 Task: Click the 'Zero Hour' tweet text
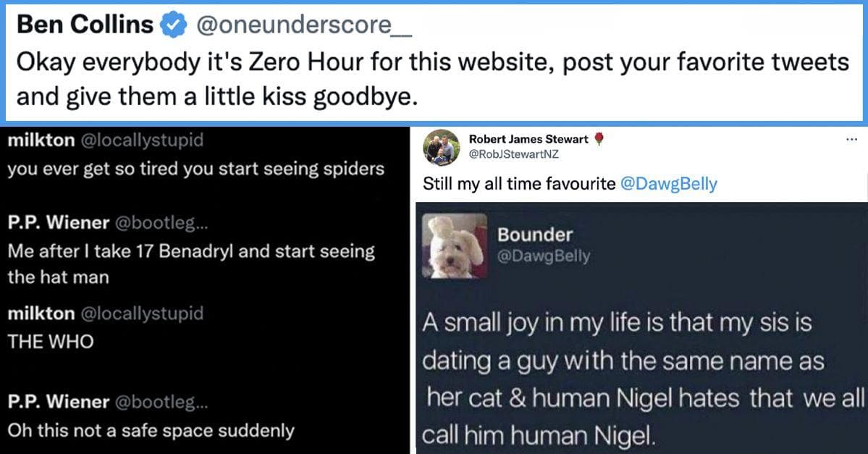pos(432,63)
